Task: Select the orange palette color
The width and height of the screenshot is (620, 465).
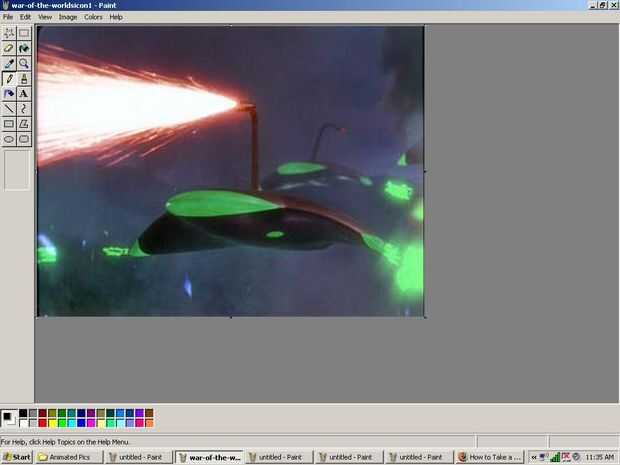Action: 149,423
